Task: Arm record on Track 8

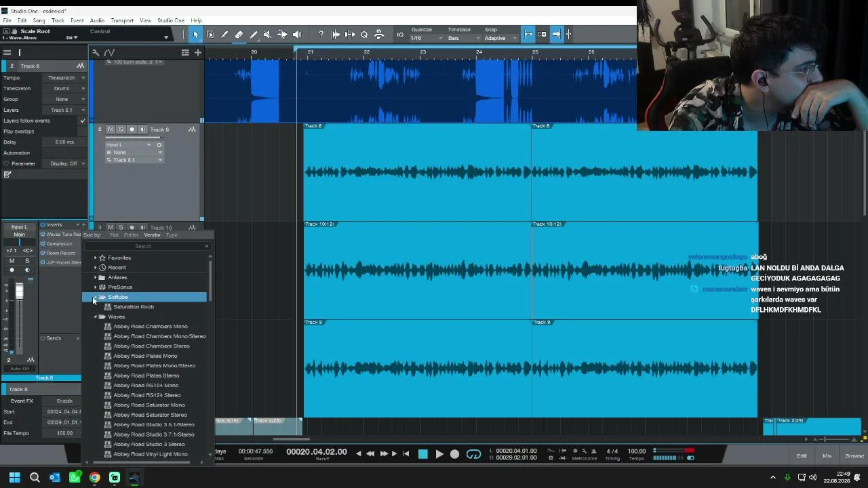Action: point(132,129)
